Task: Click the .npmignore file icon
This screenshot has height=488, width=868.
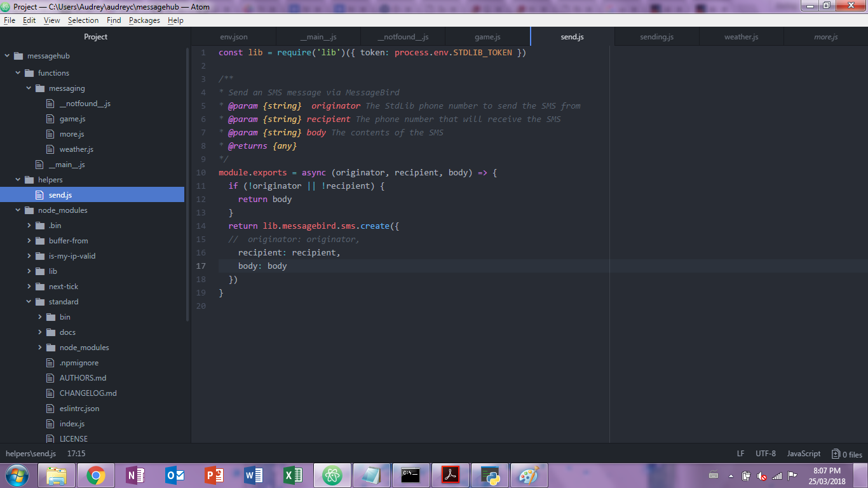Action: coord(51,363)
